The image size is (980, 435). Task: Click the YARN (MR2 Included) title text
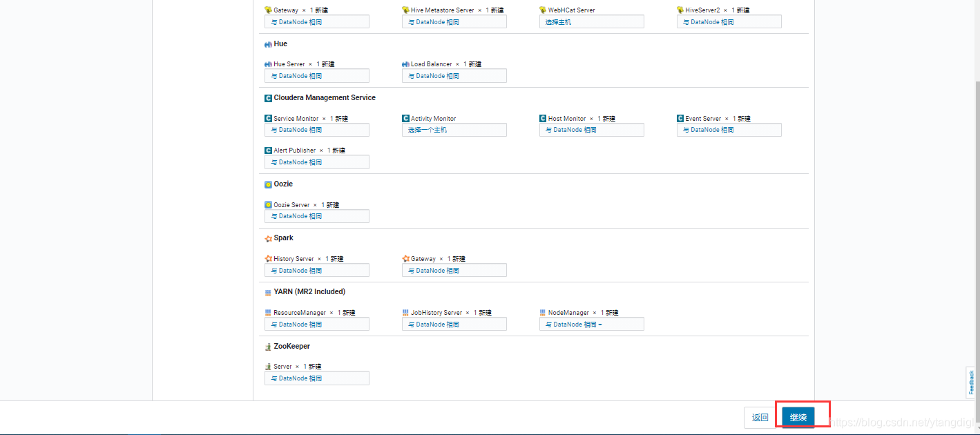309,292
